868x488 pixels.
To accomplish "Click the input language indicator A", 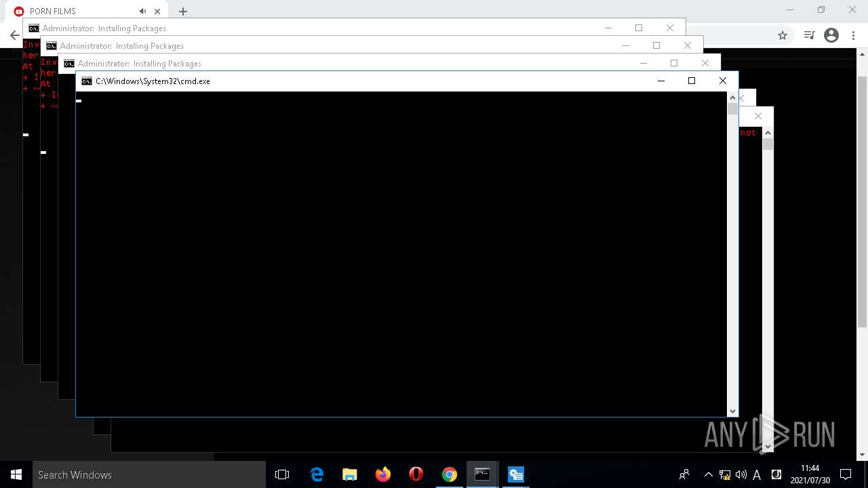I will (x=757, y=474).
